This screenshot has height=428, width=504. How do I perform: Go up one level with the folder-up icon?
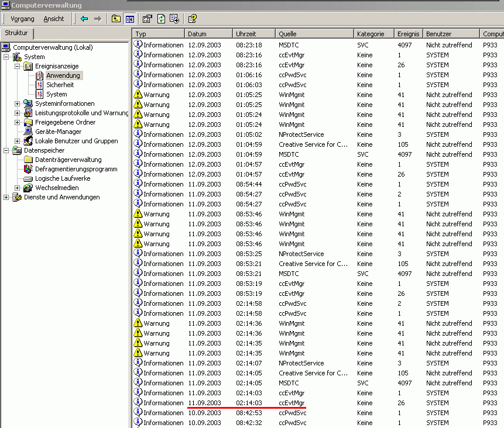(116, 19)
